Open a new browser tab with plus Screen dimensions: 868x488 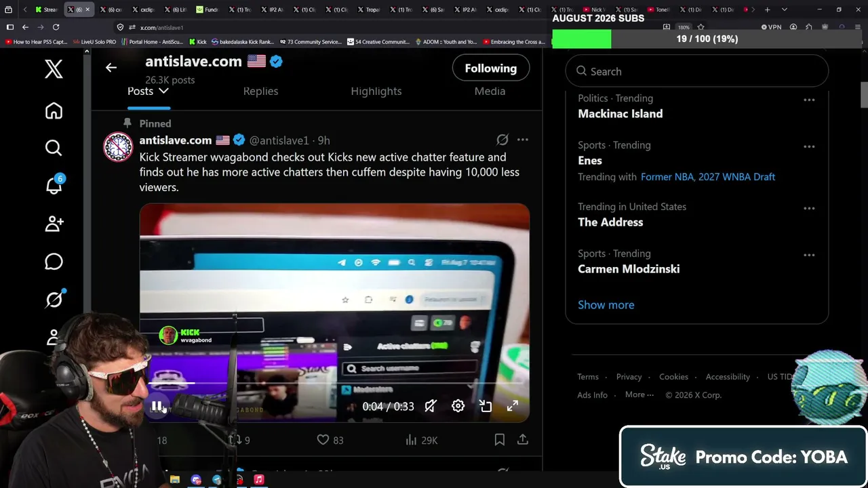point(767,9)
